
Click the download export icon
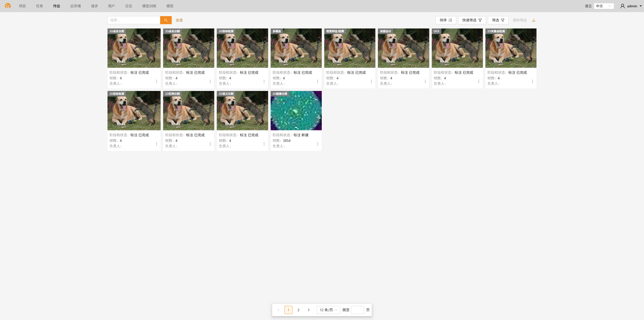(x=533, y=20)
